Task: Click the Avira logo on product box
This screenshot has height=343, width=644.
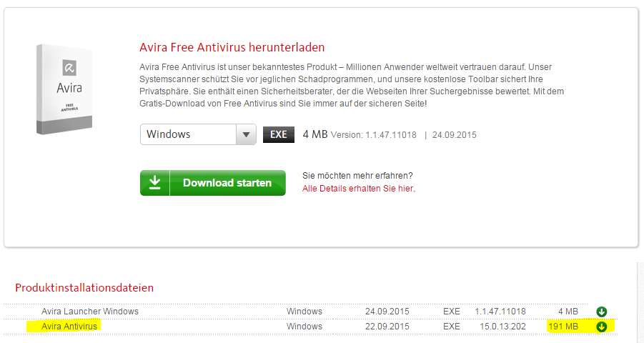Action: pos(69,68)
